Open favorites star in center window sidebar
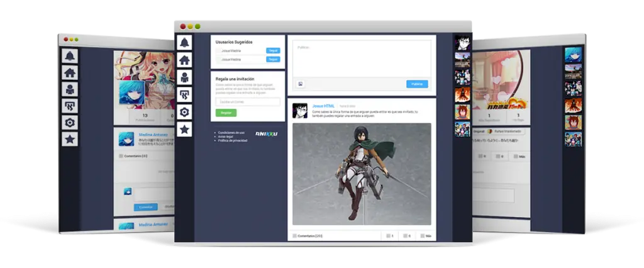The height and width of the screenshot is (268, 644). coord(184,130)
